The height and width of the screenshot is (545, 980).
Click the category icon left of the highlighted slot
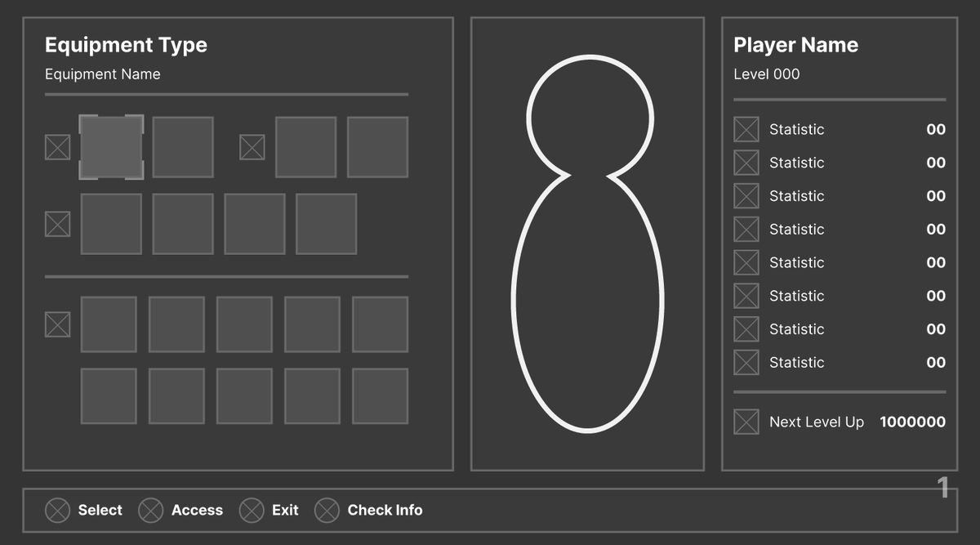pyautogui.click(x=57, y=147)
